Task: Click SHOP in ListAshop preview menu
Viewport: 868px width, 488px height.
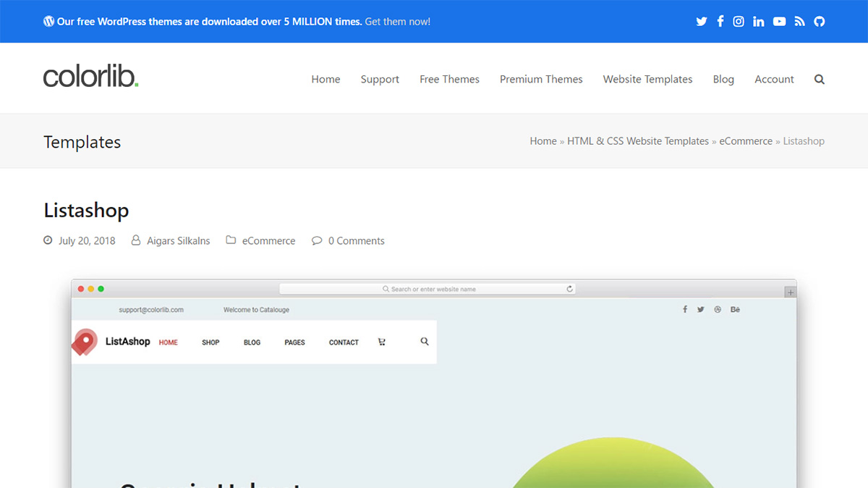Action: point(210,342)
